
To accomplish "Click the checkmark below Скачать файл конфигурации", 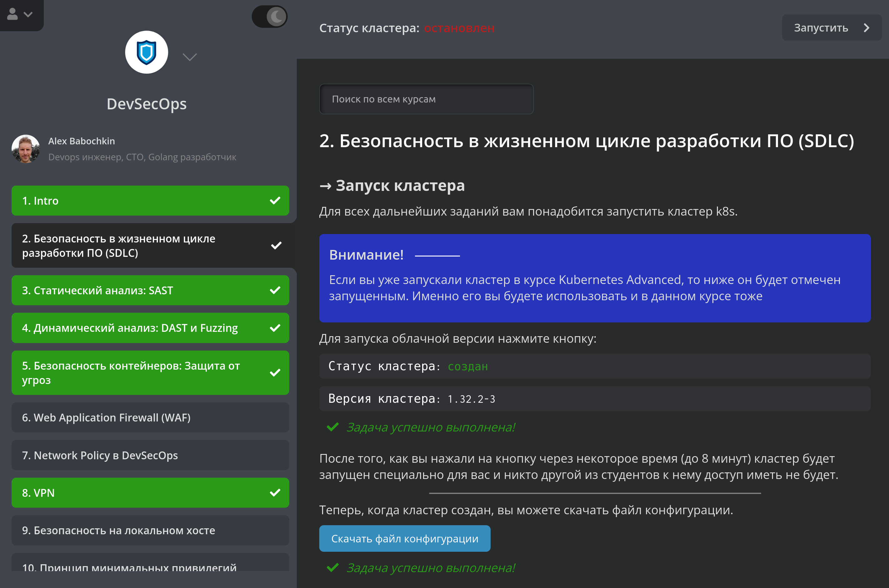I will coord(332,568).
